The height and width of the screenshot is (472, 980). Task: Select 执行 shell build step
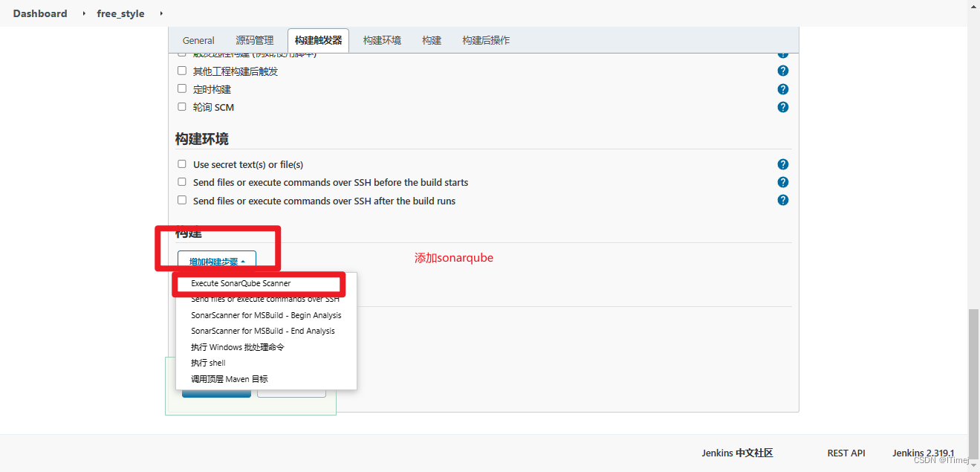pos(208,362)
